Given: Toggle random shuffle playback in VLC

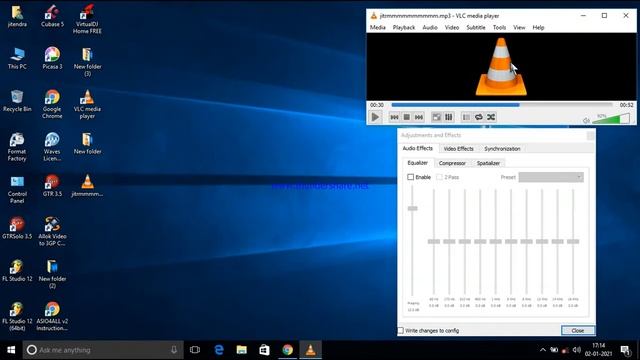Looking at the screenshot, I should (x=491, y=117).
